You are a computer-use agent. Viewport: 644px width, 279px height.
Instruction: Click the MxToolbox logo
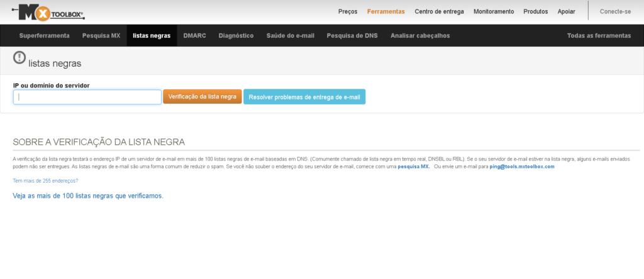coord(47,11)
